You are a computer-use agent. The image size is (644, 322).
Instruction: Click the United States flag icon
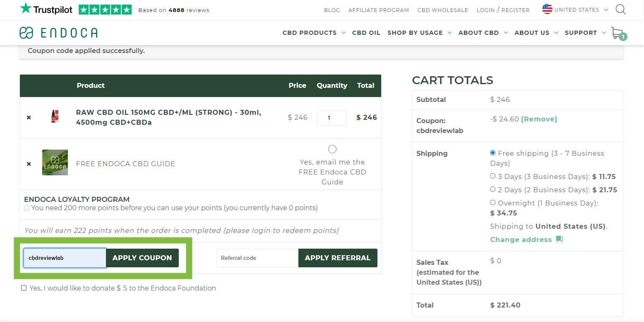[547, 10]
